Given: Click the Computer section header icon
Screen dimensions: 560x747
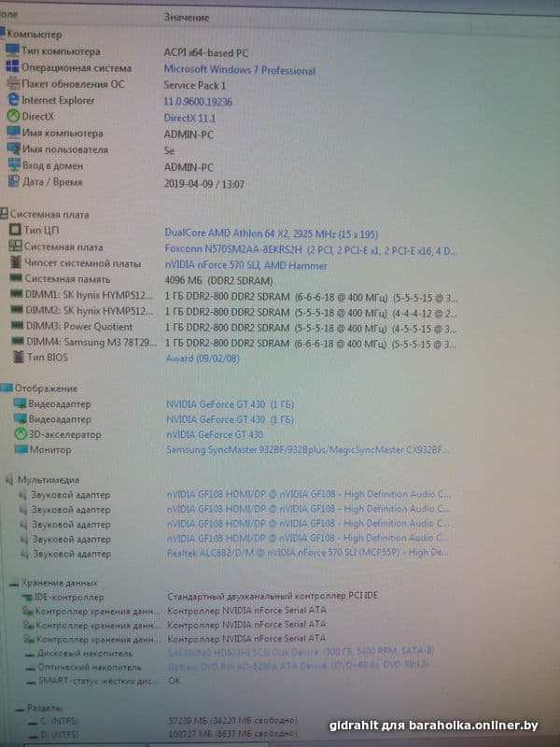Looking at the screenshot, I should pyautogui.click(x=3, y=34).
